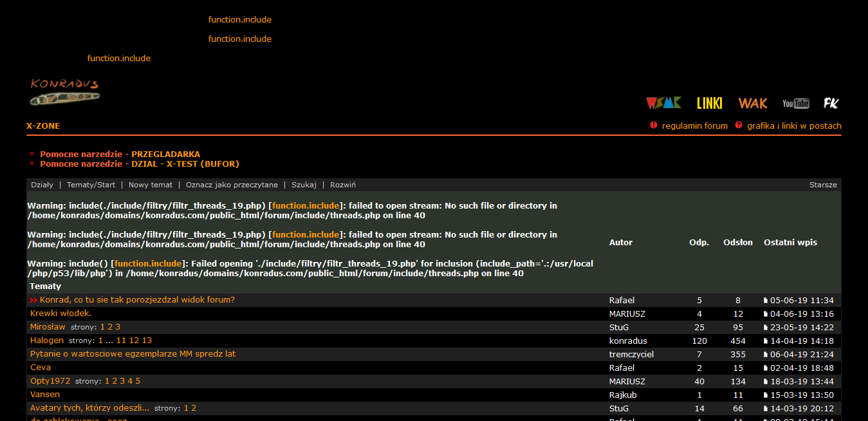This screenshot has height=421, width=868.
Task: Open the WSMK colorful logo link
Action: point(663,103)
